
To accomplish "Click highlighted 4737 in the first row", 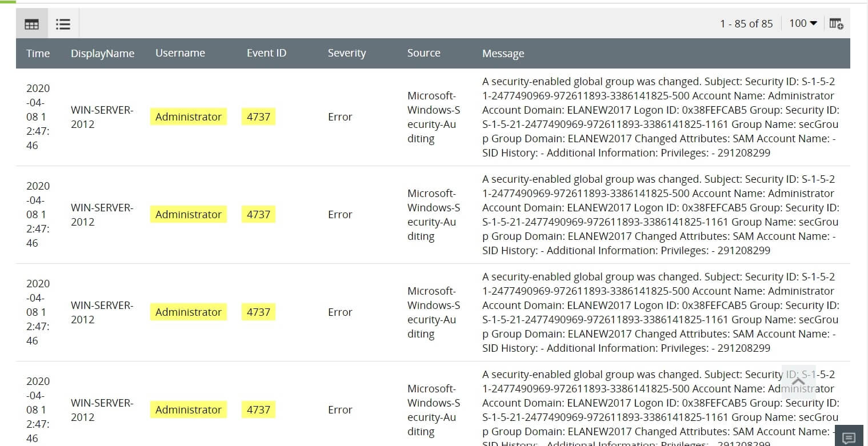I will (258, 116).
